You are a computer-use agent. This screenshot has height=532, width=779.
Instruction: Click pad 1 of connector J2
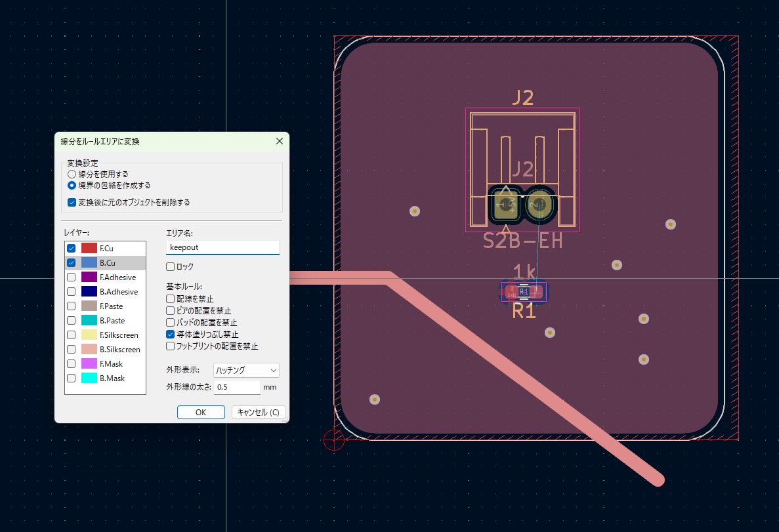[506, 204]
